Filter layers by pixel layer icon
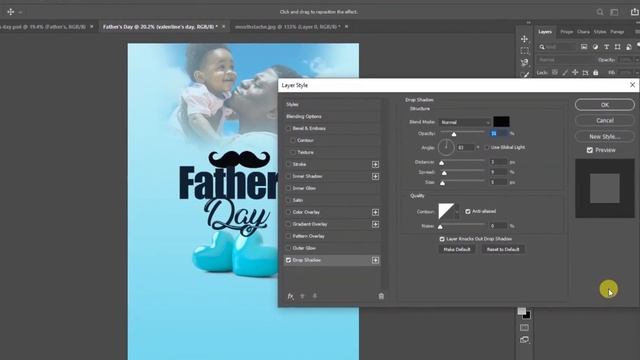The image size is (640, 360). [x=584, y=47]
